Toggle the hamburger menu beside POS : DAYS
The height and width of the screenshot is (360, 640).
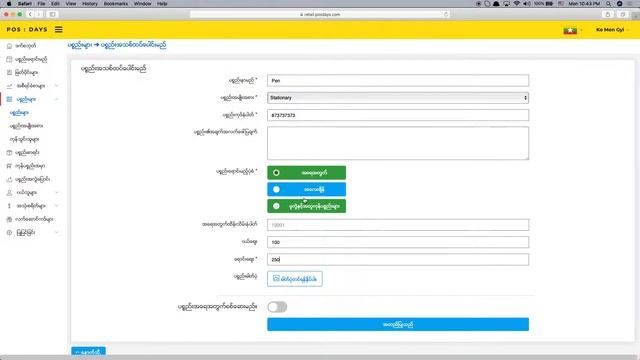tap(59, 29)
